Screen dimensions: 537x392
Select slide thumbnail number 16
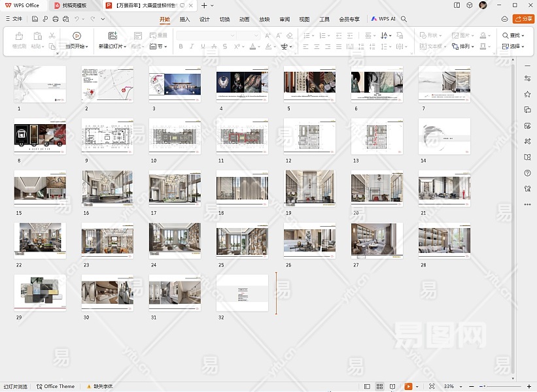tap(107, 188)
